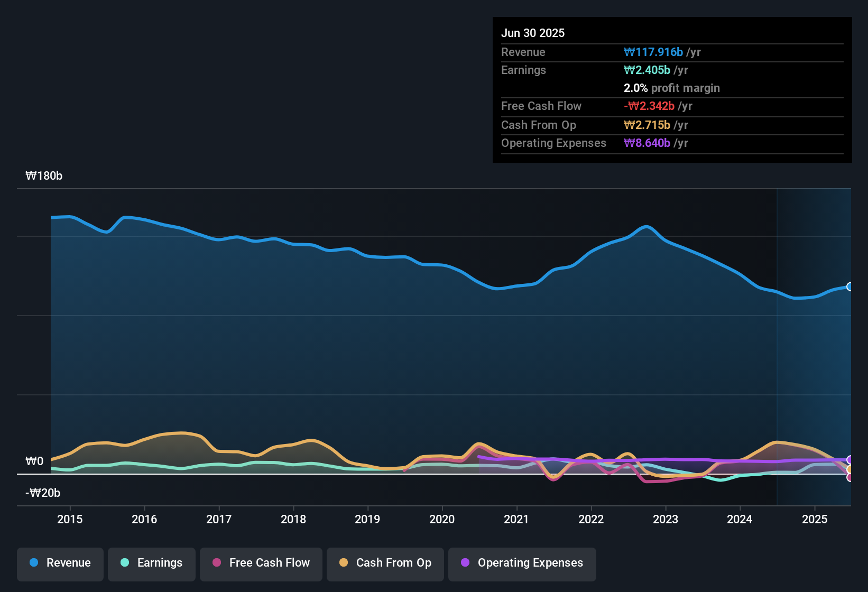Click the Revenue peak near late 2022
Image resolution: width=868 pixels, height=592 pixels.
coord(647,227)
